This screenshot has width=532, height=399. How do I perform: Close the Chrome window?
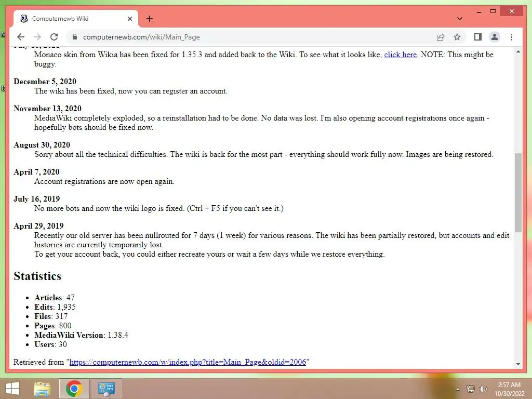(511, 11)
